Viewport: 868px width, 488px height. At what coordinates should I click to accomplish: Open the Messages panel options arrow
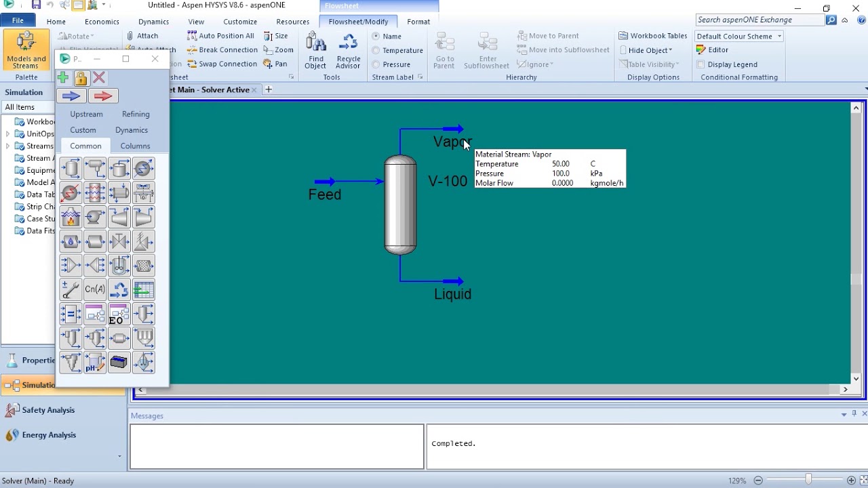(844, 414)
